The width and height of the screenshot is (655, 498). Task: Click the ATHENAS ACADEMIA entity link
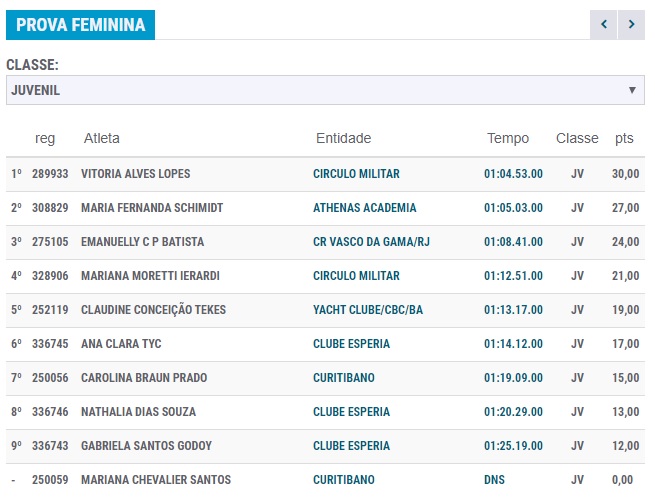(364, 208)
